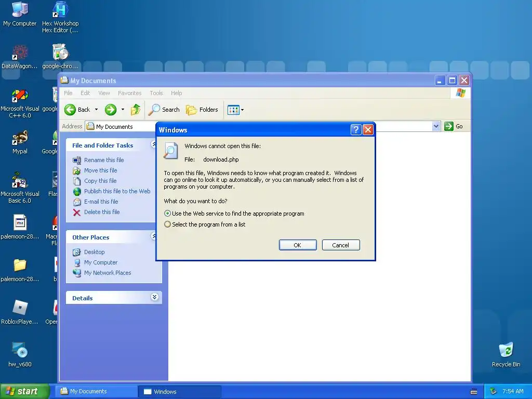532x399 pixels.
Task: Open the Forward button history dropdown arrow
Action: coord(123,110)
